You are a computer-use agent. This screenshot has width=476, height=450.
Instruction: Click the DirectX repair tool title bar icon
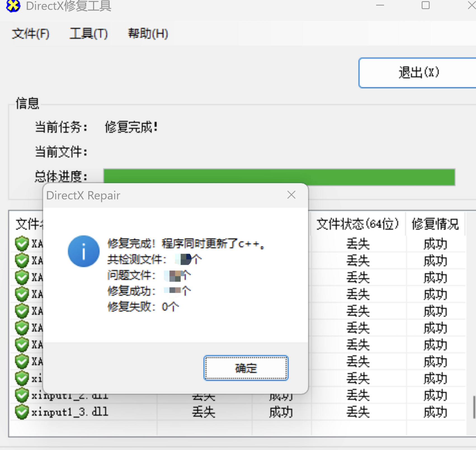click(x=13, y=6)
